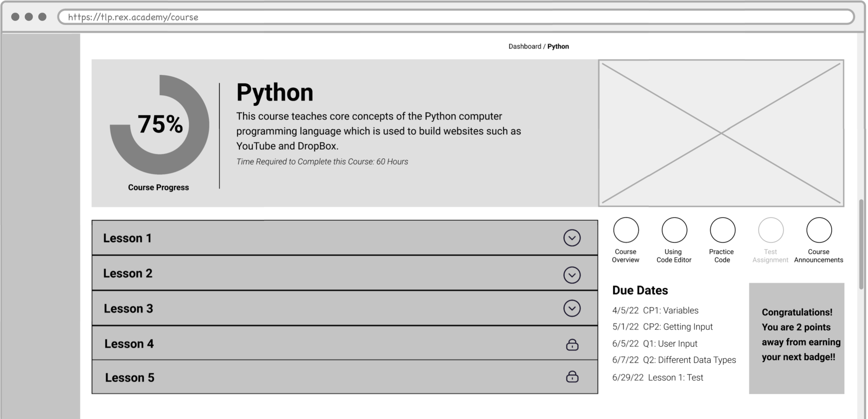Open the Using Code Editor circle icon
The height and width of the screenshot is (419, 868).
pyautogui.click(x=674, y=230)
